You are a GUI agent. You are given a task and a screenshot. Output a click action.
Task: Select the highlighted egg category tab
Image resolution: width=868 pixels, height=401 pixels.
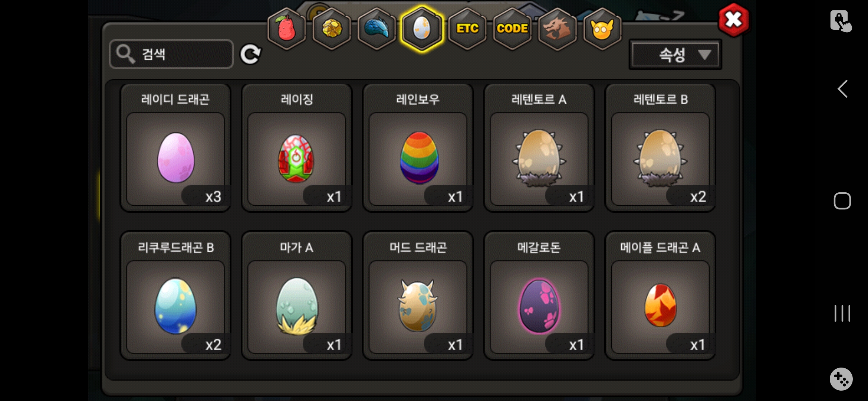(422, 29)
